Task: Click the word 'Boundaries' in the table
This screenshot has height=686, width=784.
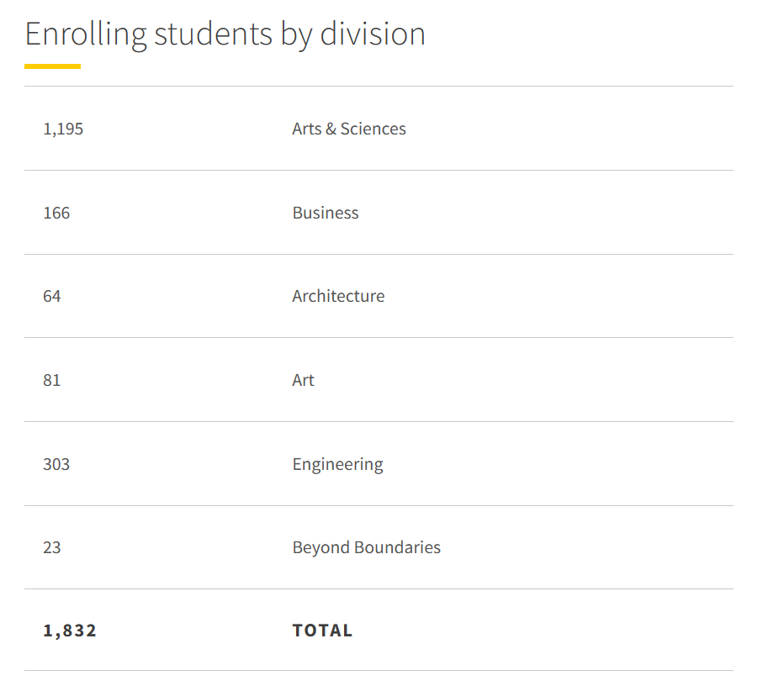Action: (x=398, y=547)
